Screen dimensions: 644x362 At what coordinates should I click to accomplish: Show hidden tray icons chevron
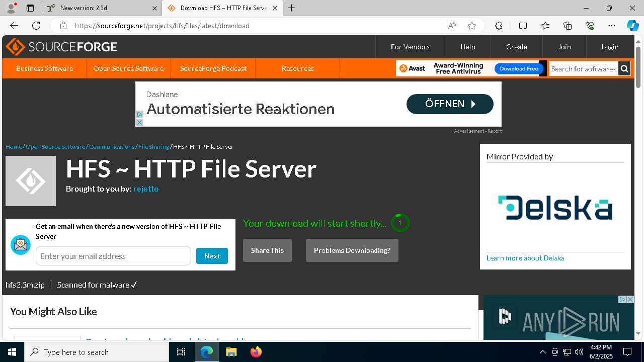542,352
